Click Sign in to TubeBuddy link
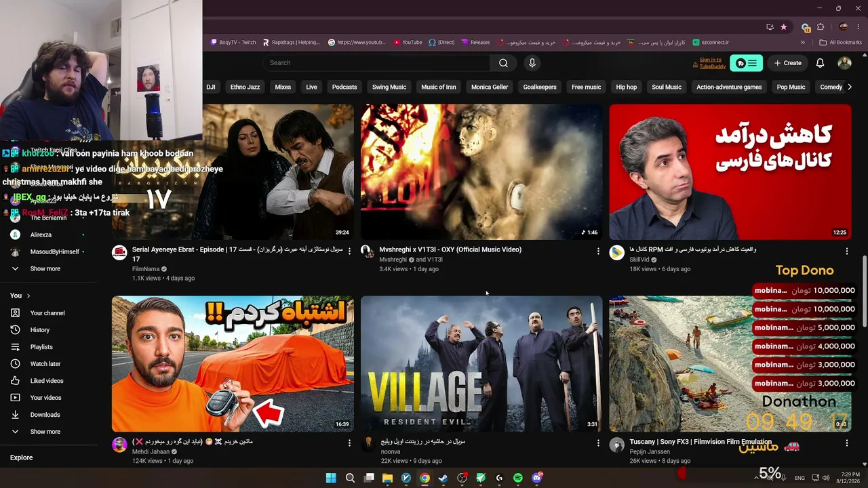This screenshot has width=868, height=488. pyautogui.click(x=713, y=63)
